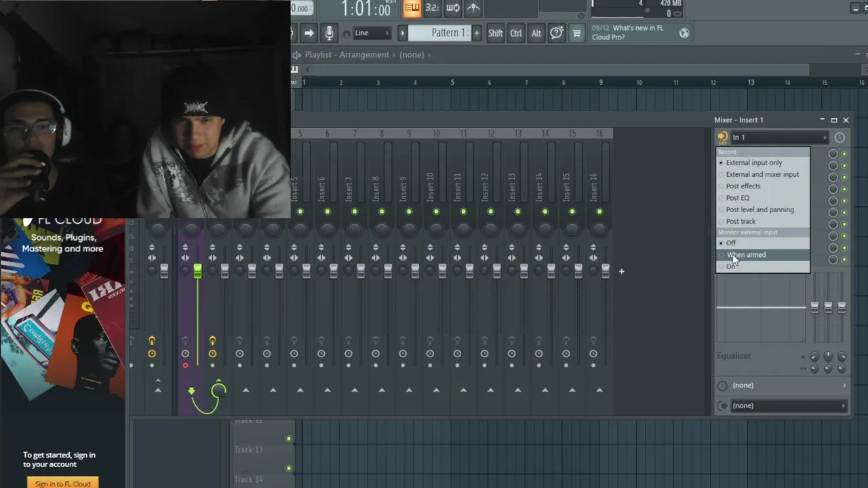Image resolution: width=868 pixels, height=488 pixels.
Task: Select External and mixer input option
Action: [x=762, y=174]
